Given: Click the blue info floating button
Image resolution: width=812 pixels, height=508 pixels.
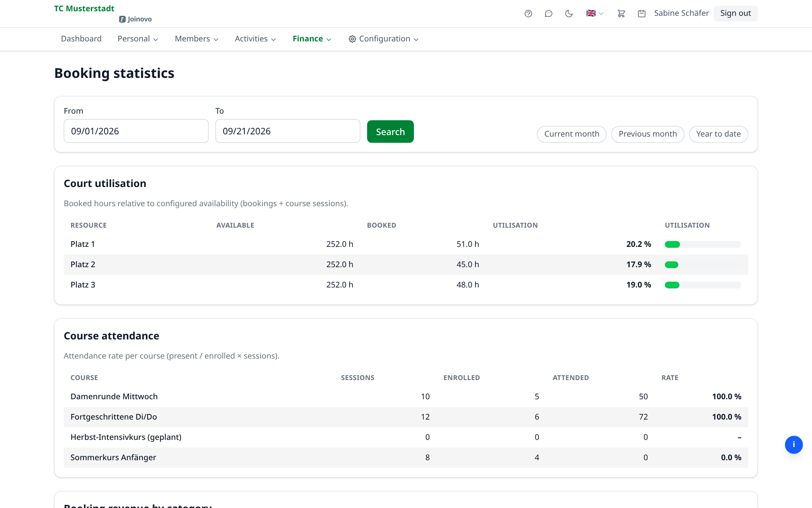Looking at the screenshot, I should tap(794, 444).
